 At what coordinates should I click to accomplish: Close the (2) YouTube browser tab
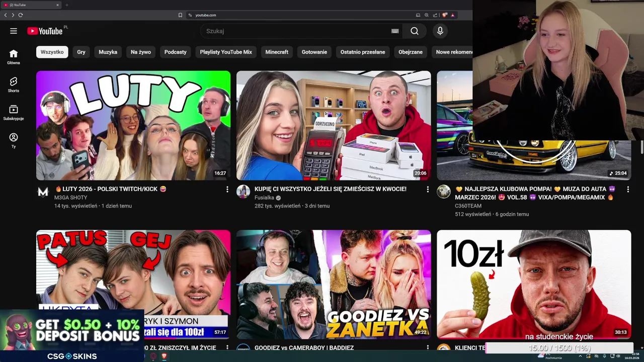(57, 5)
